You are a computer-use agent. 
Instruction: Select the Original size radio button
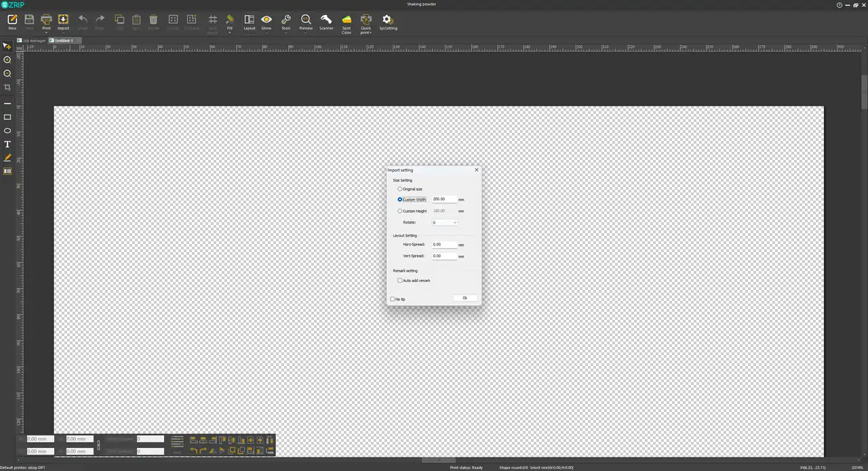(x=400, y=189)
